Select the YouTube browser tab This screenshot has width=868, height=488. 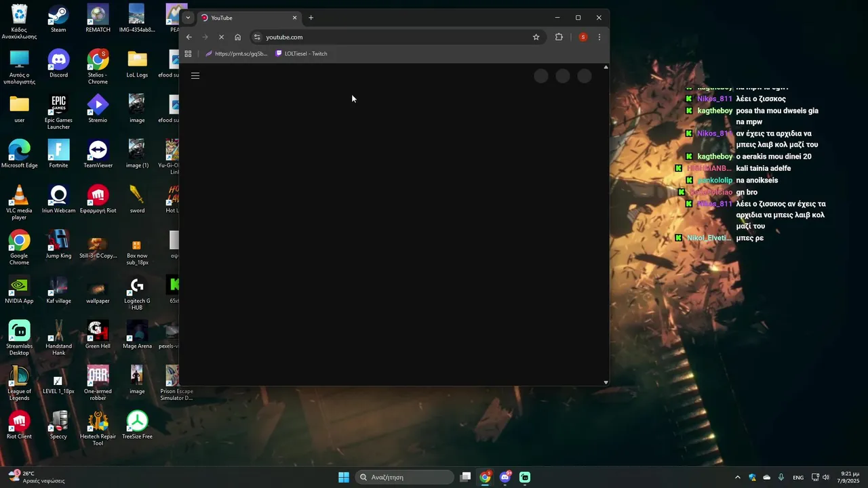coord(249,18)
